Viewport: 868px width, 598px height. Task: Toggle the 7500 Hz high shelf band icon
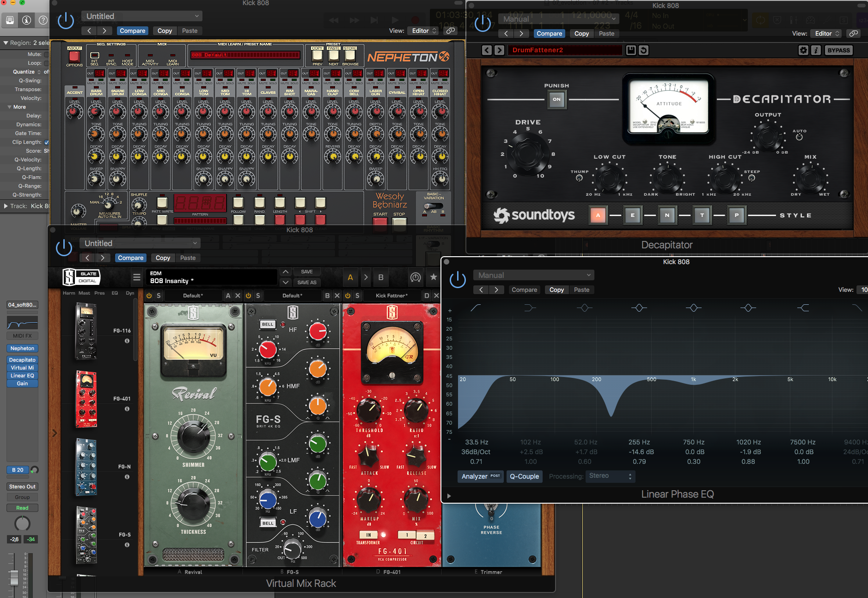[x=803, y=308]
